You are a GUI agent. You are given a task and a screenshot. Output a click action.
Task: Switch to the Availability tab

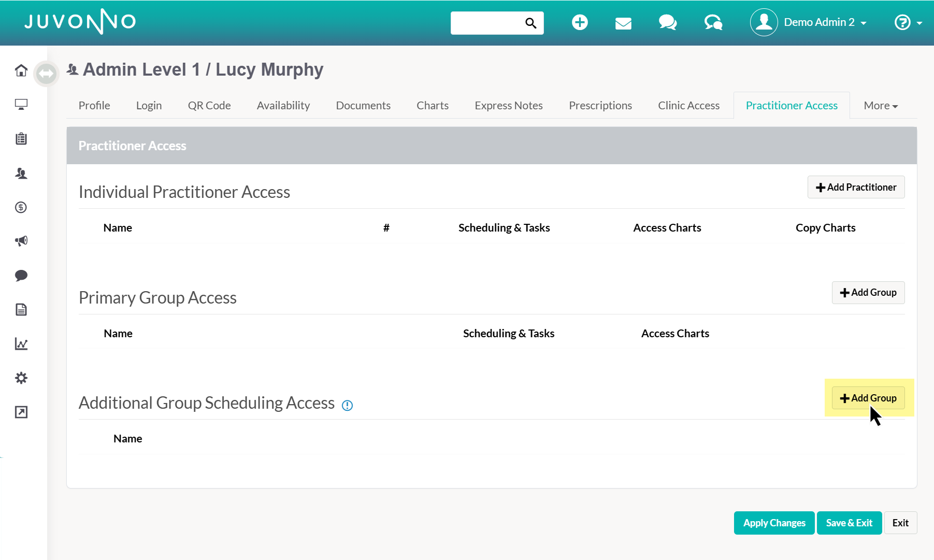point(283,106)
